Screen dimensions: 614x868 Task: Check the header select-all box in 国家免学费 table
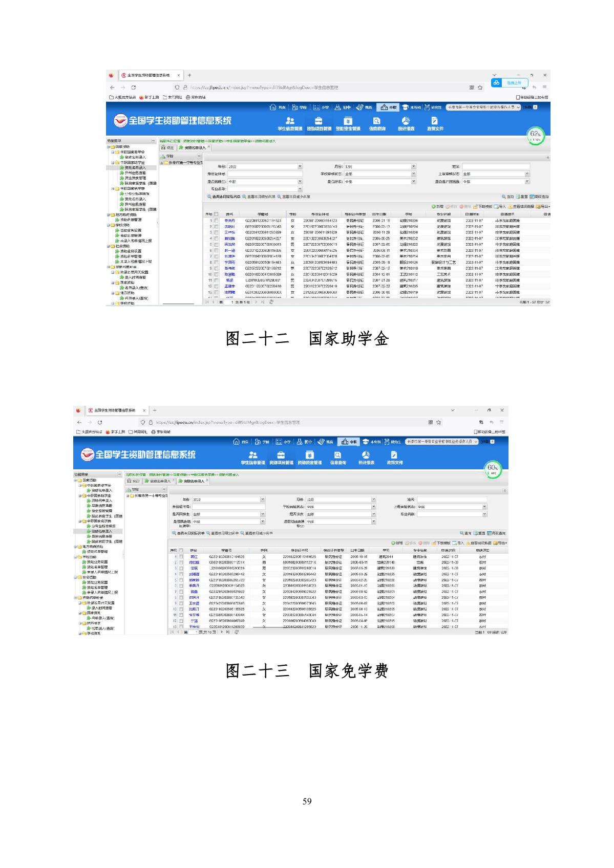[181, 550]
